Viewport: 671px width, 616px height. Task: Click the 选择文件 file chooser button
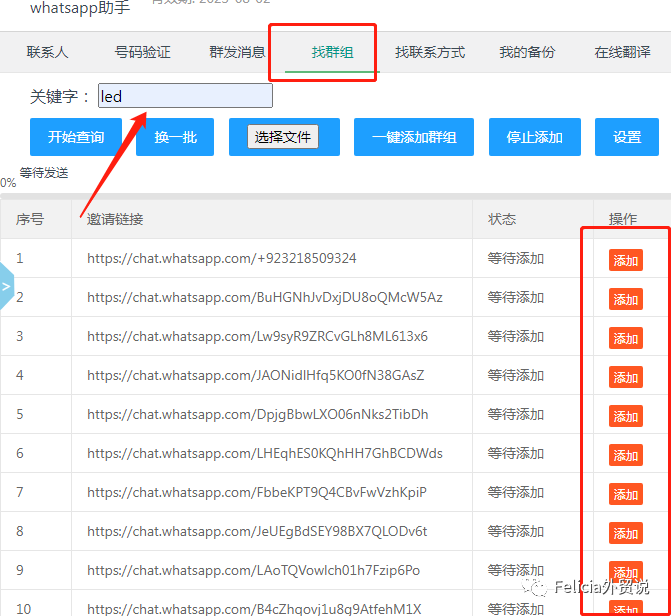283,137
